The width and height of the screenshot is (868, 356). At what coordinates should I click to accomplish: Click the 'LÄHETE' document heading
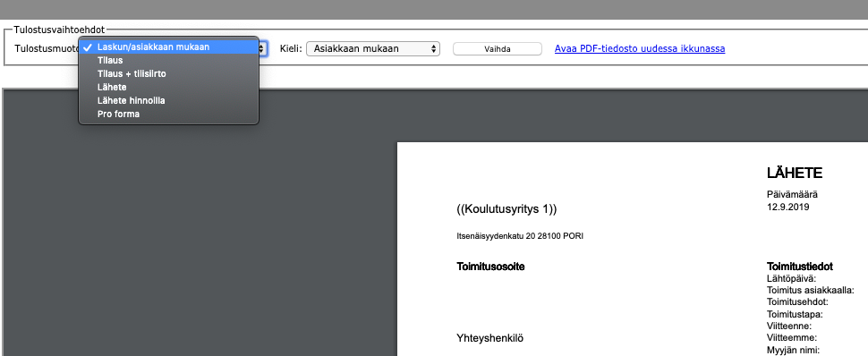coord(795,174)
